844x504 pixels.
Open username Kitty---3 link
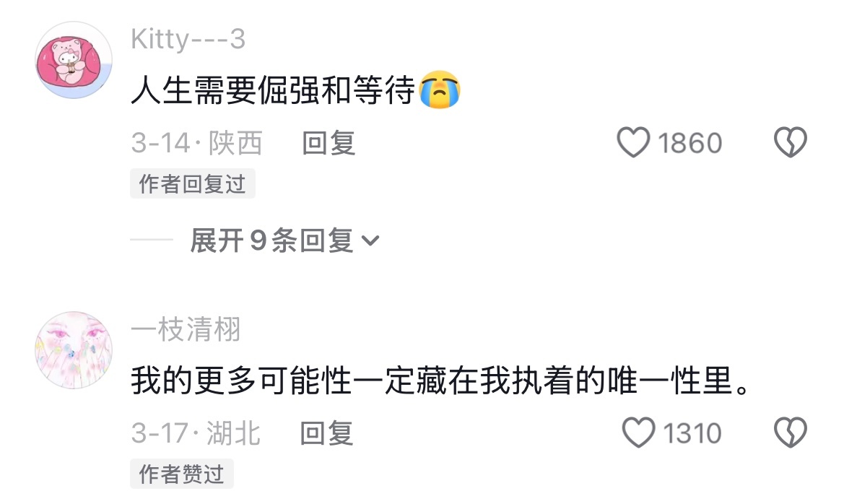188,39
